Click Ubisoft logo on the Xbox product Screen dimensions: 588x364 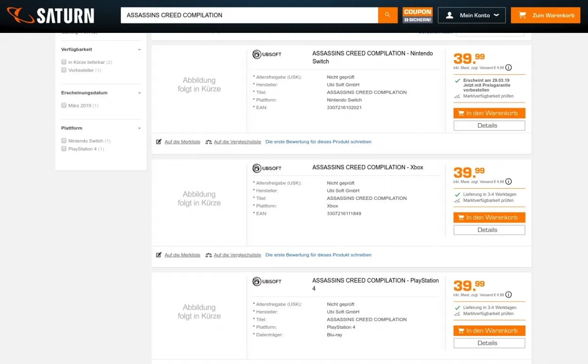267,168
